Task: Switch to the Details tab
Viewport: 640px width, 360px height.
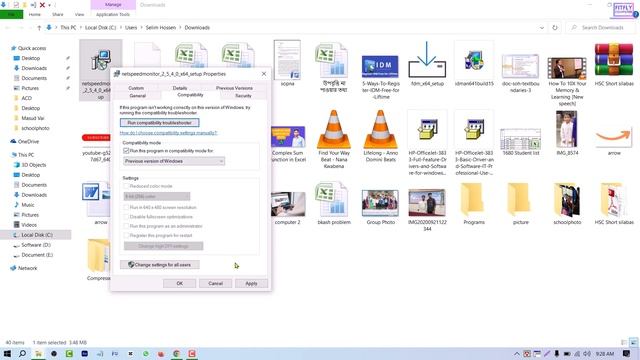Action: [180, 88]
